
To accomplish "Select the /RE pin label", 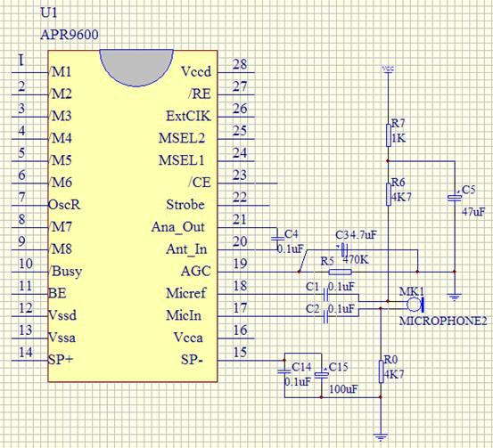I will coord(200,94).
